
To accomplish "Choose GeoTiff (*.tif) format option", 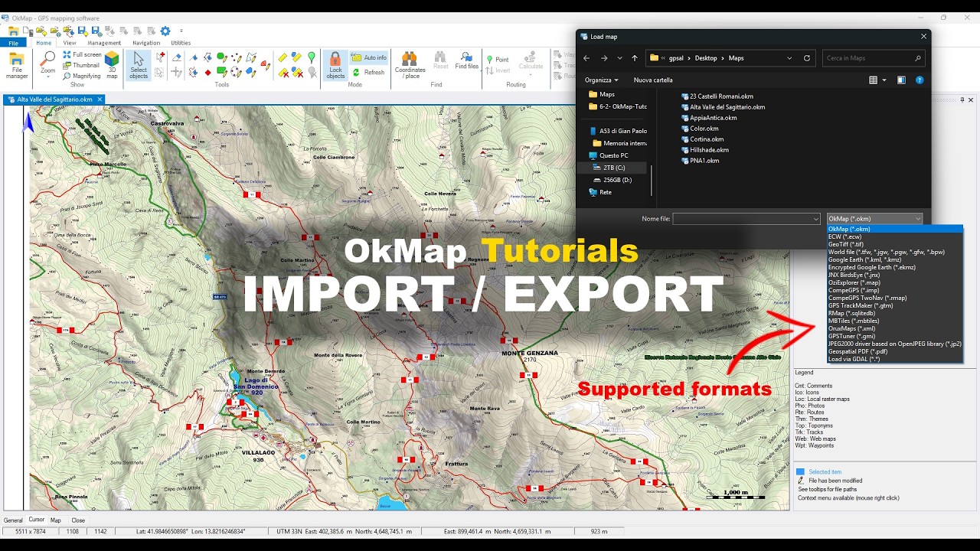I will [x=895, y=244].
